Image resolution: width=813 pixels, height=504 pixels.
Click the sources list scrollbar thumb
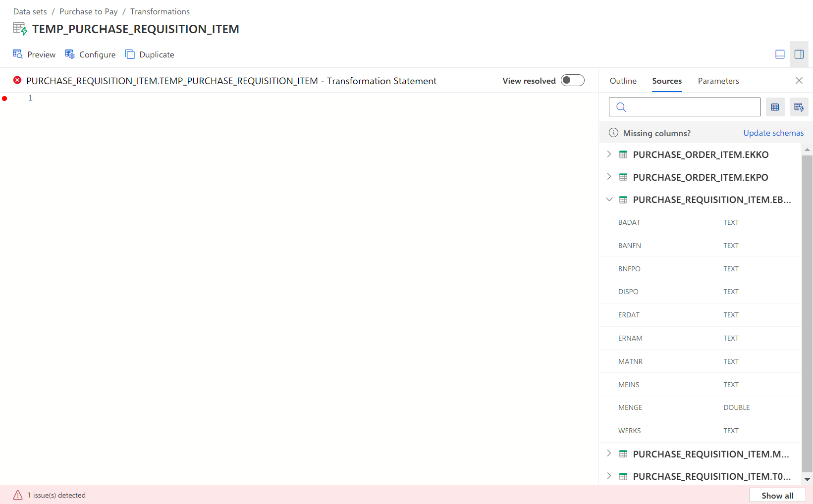point(807,313)
